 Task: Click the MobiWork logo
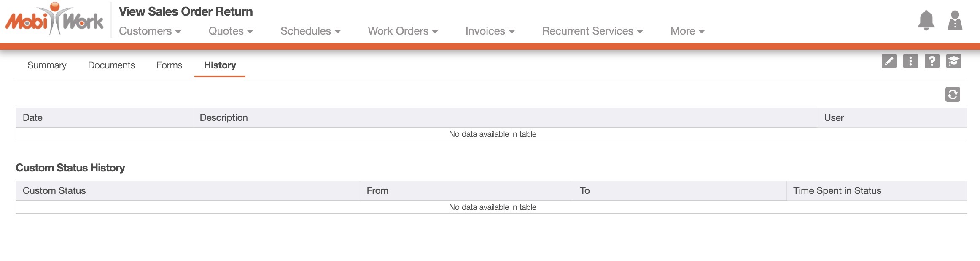(x=54, y=19)
